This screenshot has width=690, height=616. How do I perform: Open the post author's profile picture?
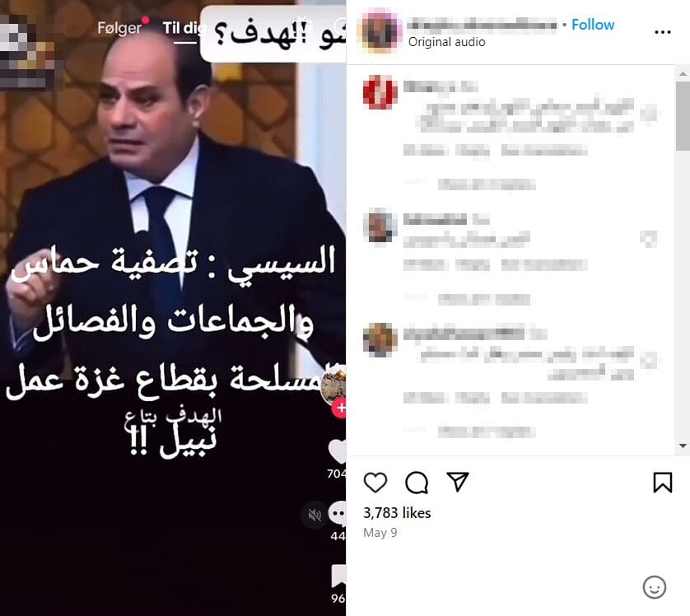[x=380, y=30]
